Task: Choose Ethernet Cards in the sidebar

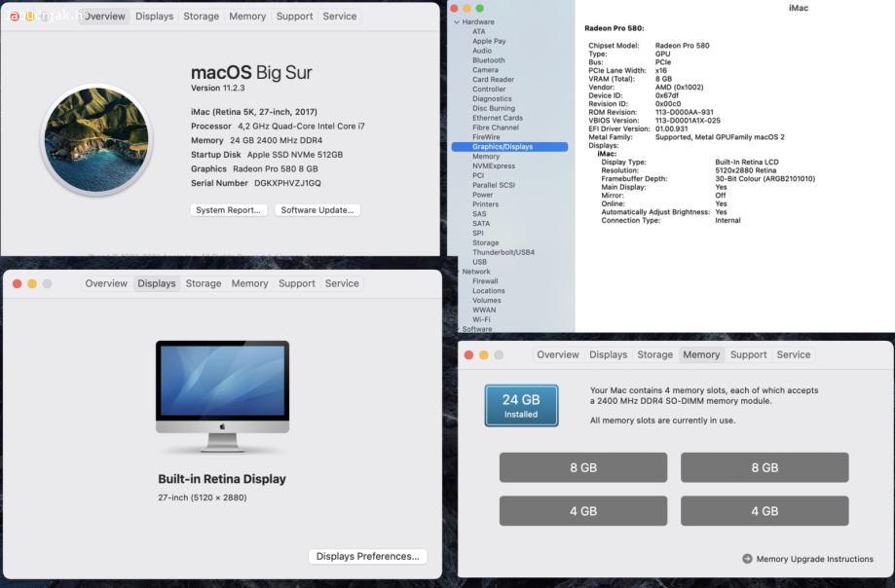Action: point(498,118)
